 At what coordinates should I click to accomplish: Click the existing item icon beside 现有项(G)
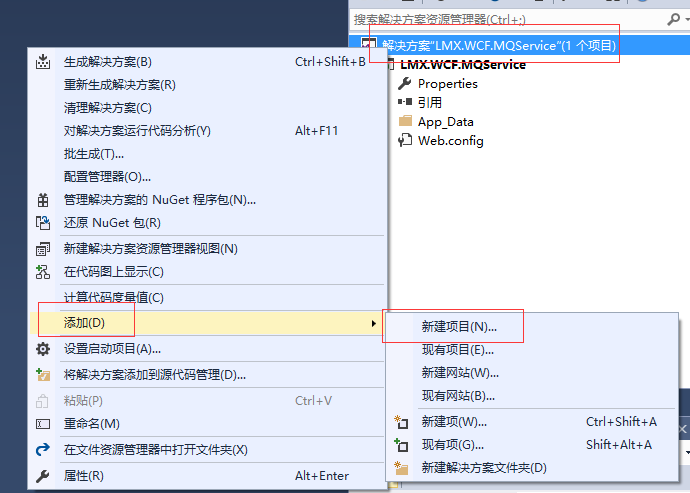(x=401, y=445)
